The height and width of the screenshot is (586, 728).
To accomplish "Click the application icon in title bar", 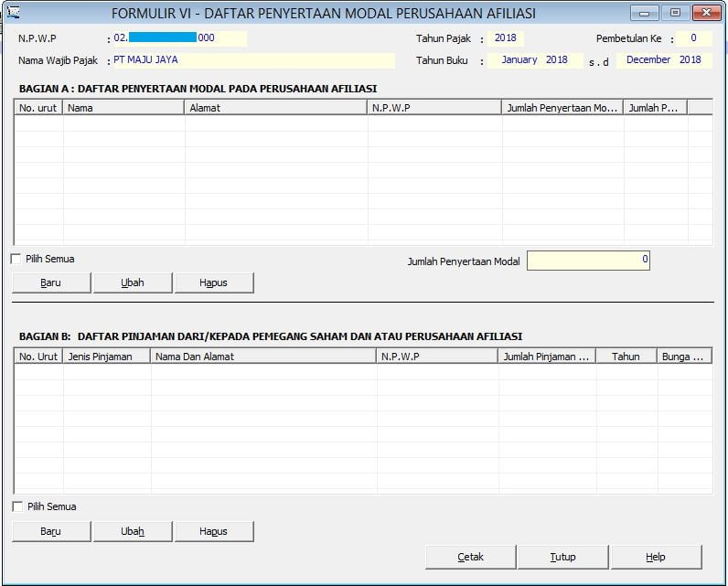I will point(14,13).
